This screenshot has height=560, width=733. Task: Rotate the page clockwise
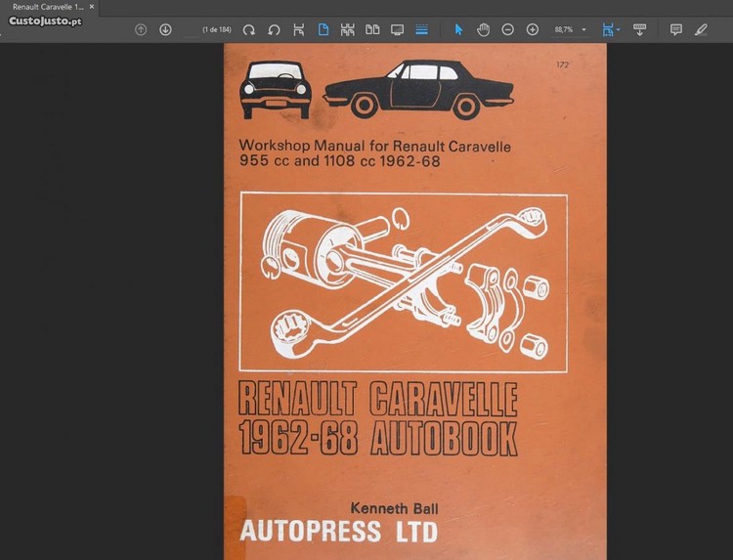click(x=249, y=29)
